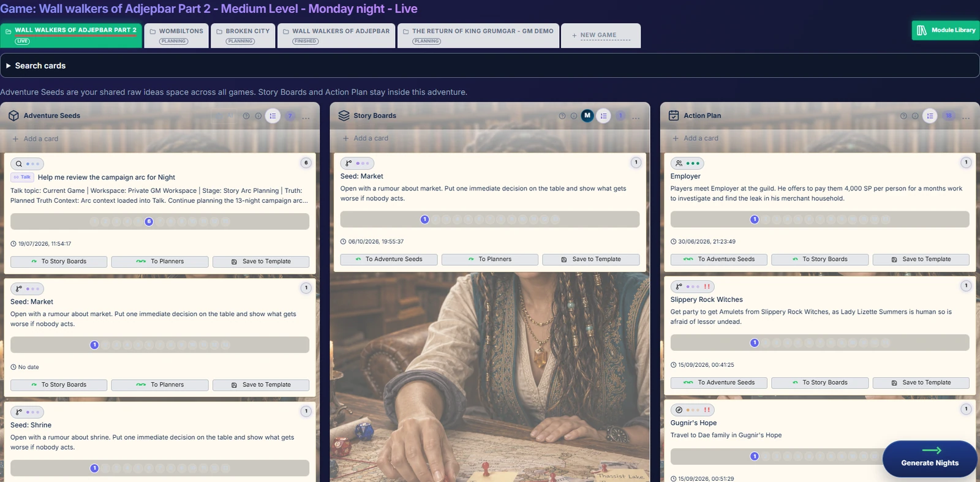Set night slider on Employer card
980x482 pixels.
click(x=820, y=219)
